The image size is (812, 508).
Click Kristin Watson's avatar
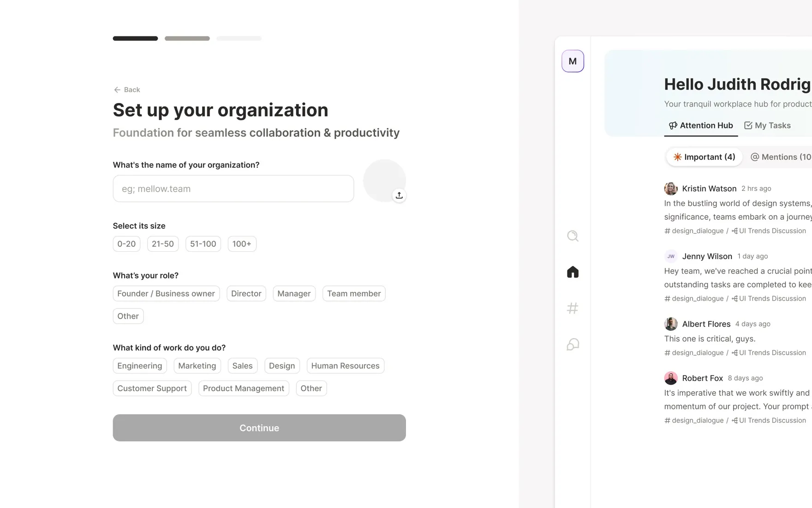point(671,188)
